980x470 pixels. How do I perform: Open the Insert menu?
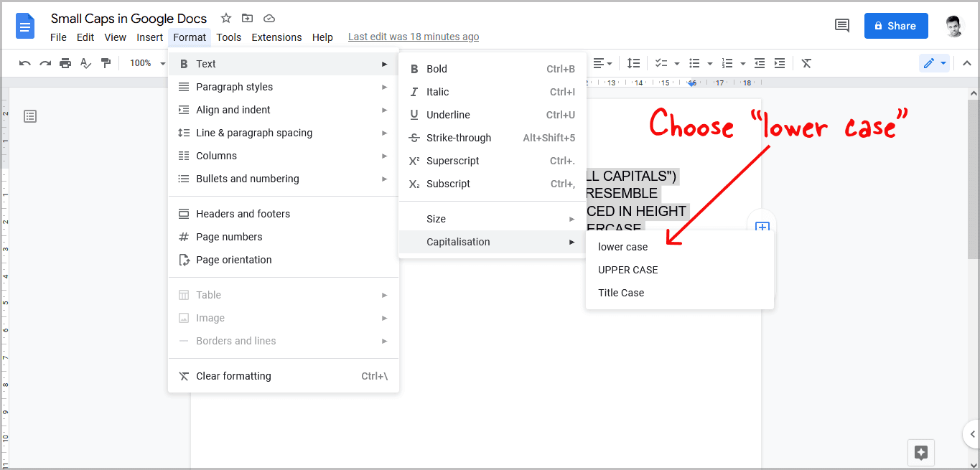(150, 37)
